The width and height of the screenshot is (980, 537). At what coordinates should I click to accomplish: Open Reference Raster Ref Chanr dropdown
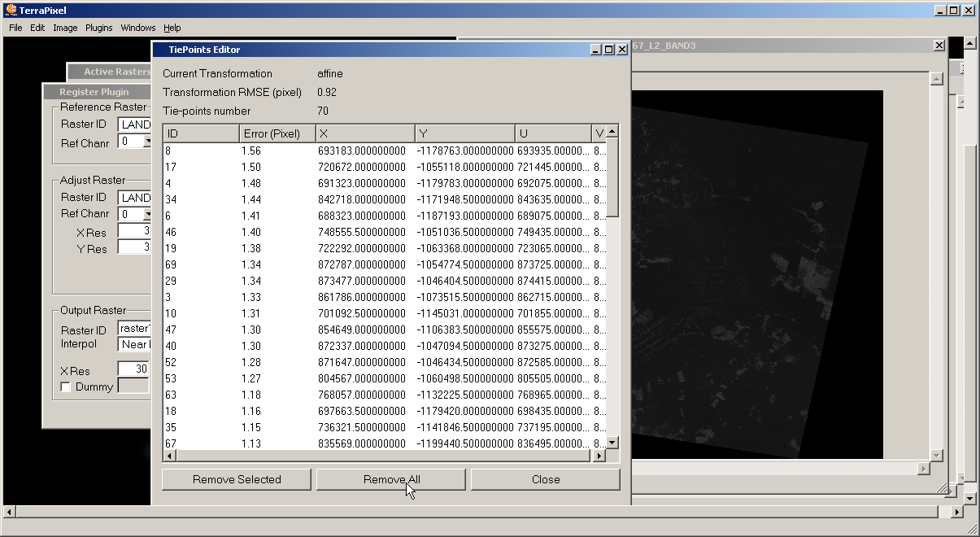click(x=147, y=142)
